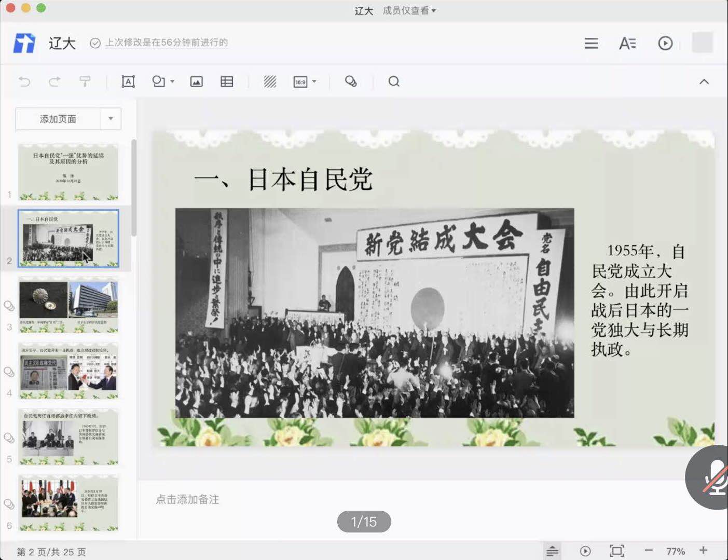The width and height of the screenshot is (728, 560).
Task: Click the fit-to-window icon
Action: [617, 551]
